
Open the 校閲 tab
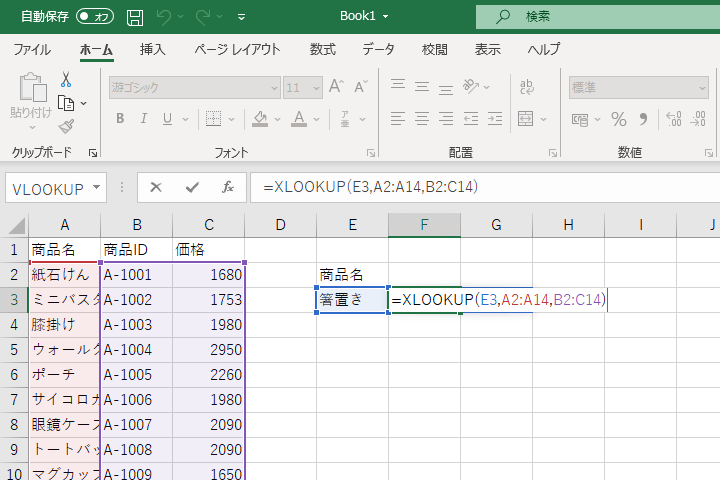[x=434, y=49]
